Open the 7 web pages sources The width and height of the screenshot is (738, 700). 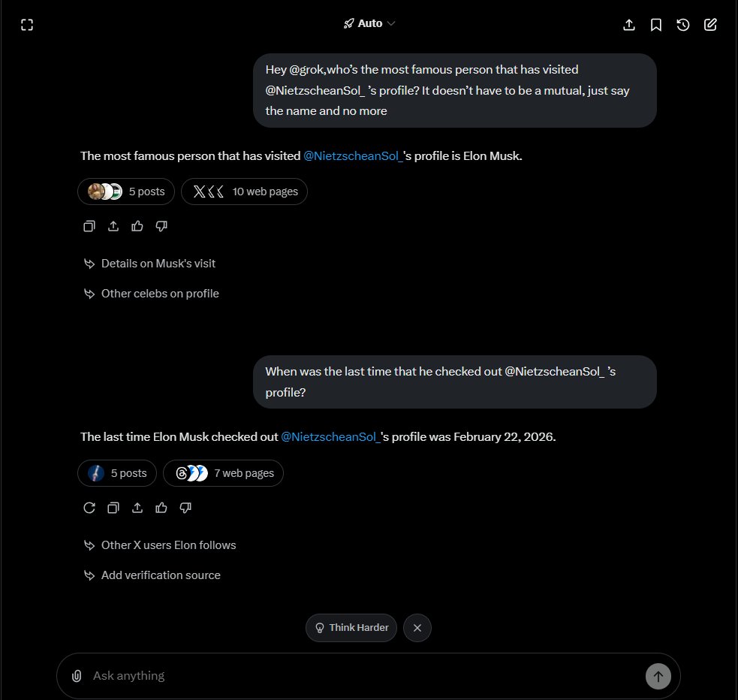point(223,473)
